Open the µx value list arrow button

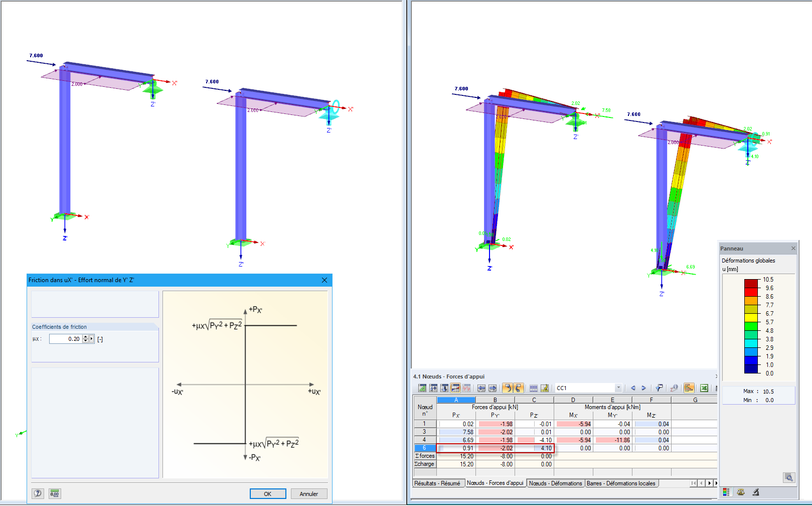91,339
